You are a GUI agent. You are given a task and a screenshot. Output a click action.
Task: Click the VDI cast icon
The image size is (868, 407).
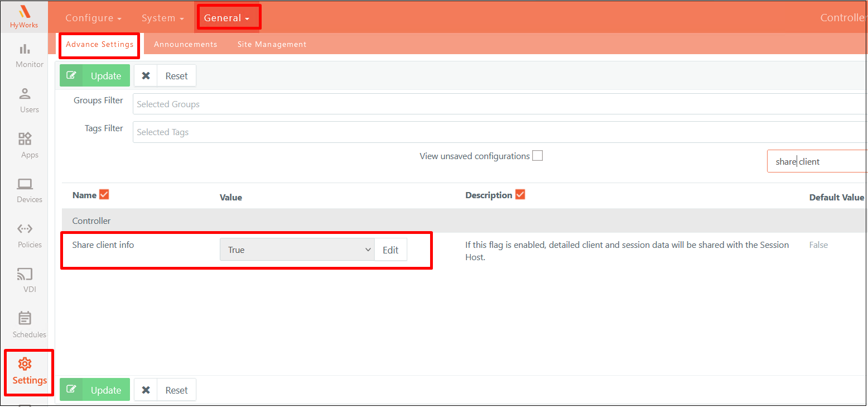coord(25,274)
